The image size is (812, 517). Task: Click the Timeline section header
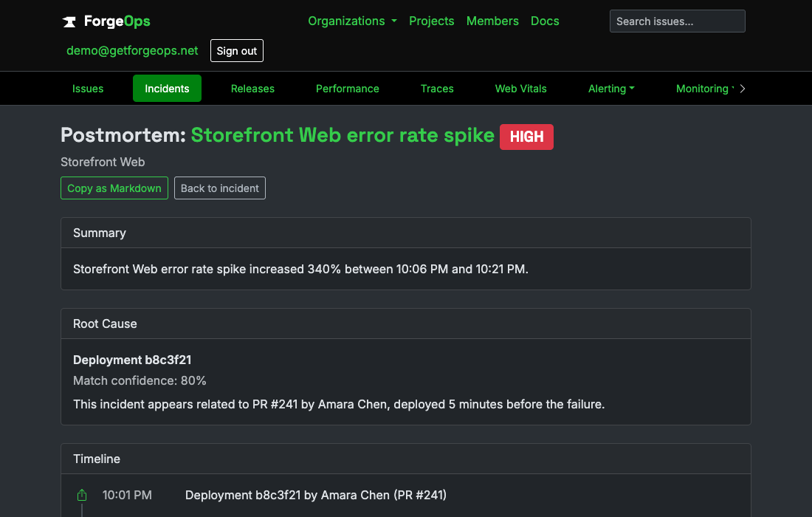point(406,459)
